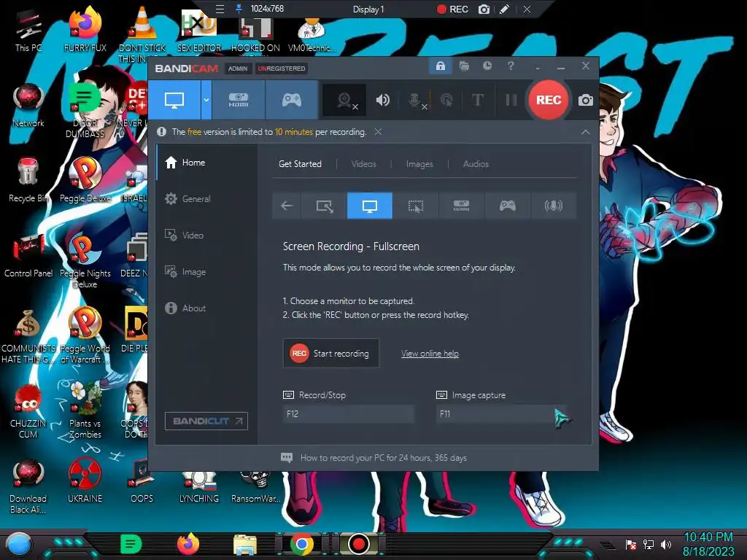The height and width of the screenshot is (560, 747).
Task: Open the About section
Action: tap(206, 308)
